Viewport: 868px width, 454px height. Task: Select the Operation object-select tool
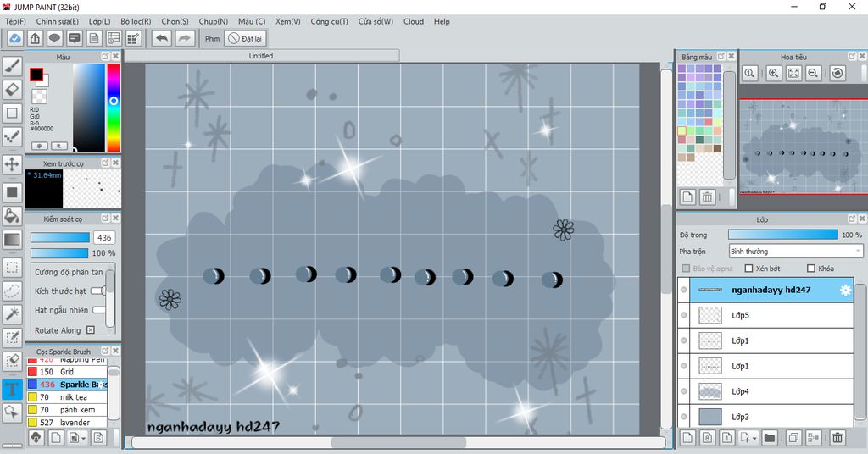coord(12,412)
